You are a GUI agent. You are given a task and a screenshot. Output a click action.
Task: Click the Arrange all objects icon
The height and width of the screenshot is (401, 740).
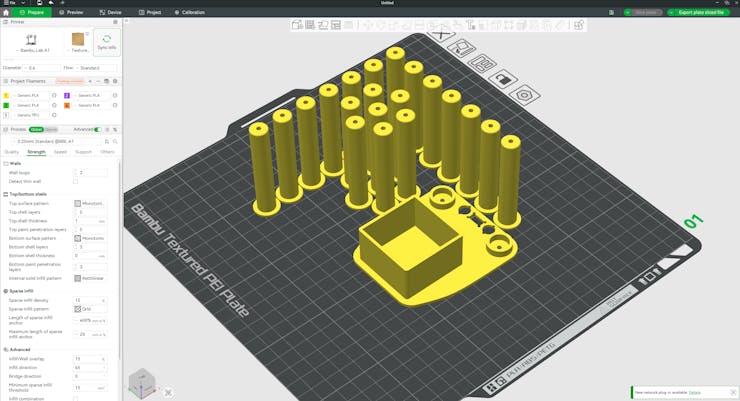336,25
